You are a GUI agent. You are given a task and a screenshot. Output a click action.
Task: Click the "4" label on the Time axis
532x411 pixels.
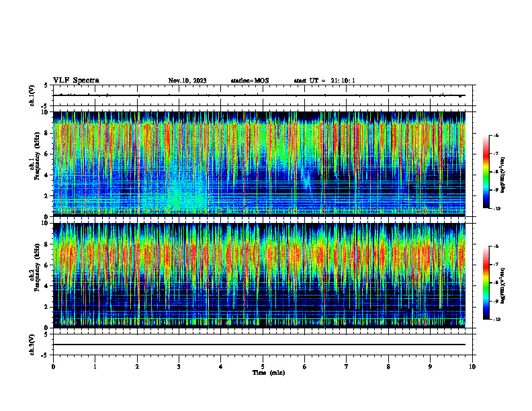(221, 367)
